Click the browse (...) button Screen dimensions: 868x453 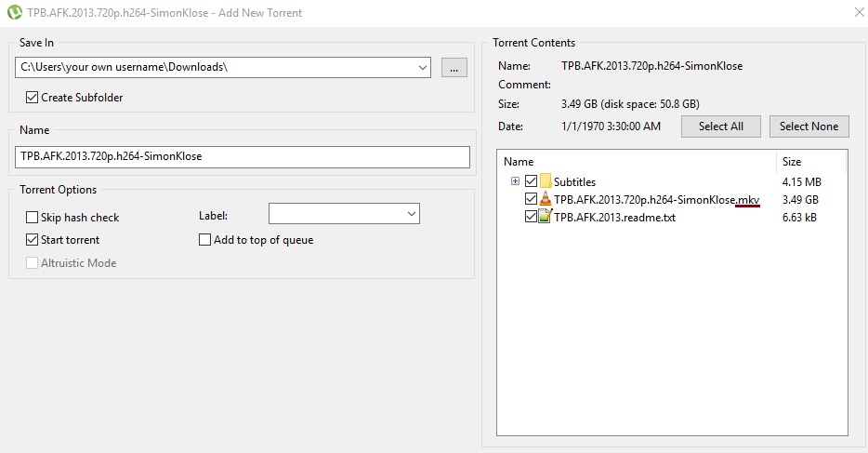pos(454,68)
